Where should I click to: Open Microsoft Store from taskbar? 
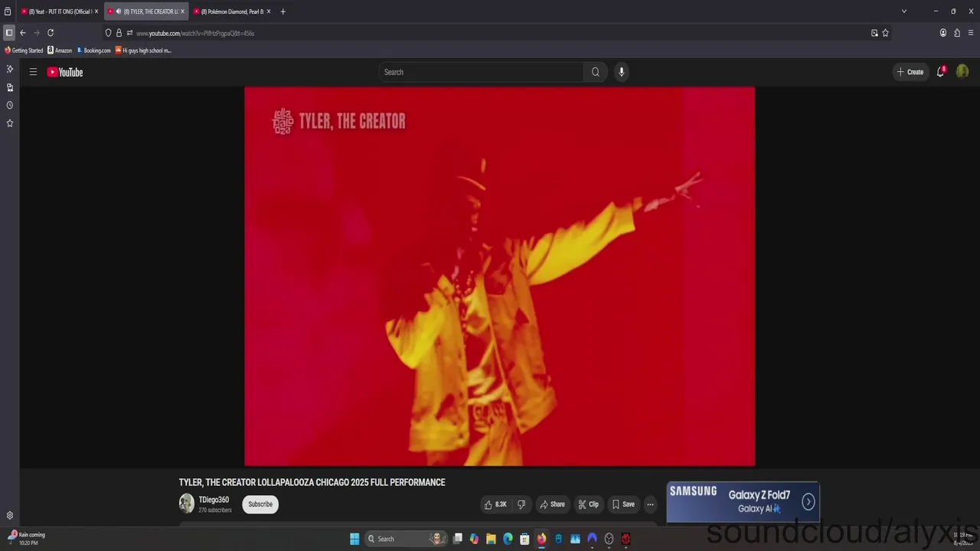[524, 539]
